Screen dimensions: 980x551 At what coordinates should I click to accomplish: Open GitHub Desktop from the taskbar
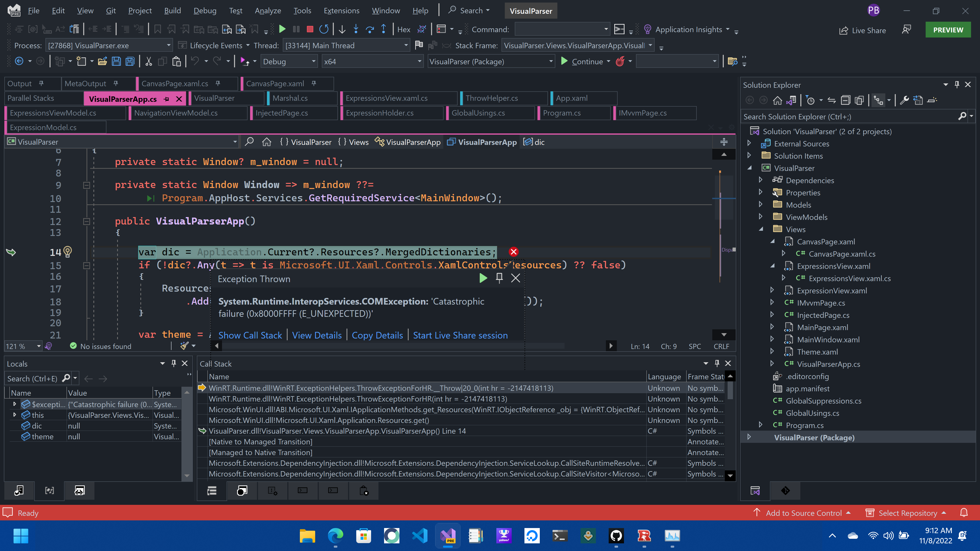(616, 536)
